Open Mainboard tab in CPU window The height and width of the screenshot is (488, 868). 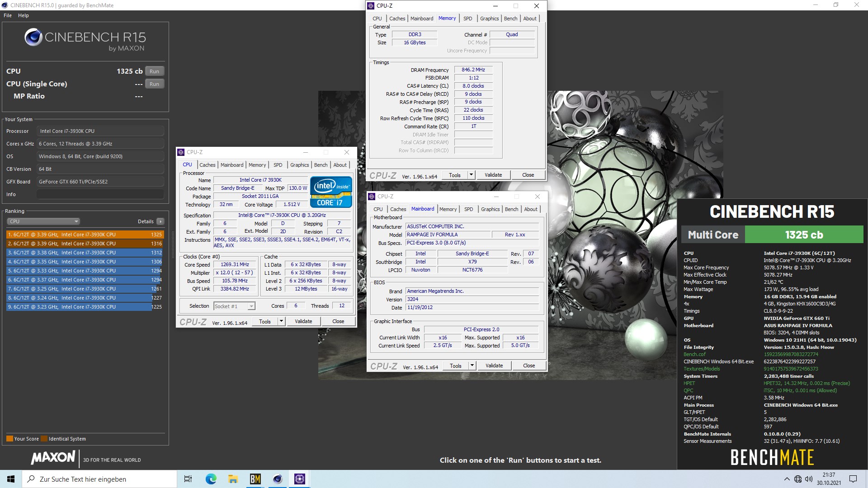pos(232,165)
